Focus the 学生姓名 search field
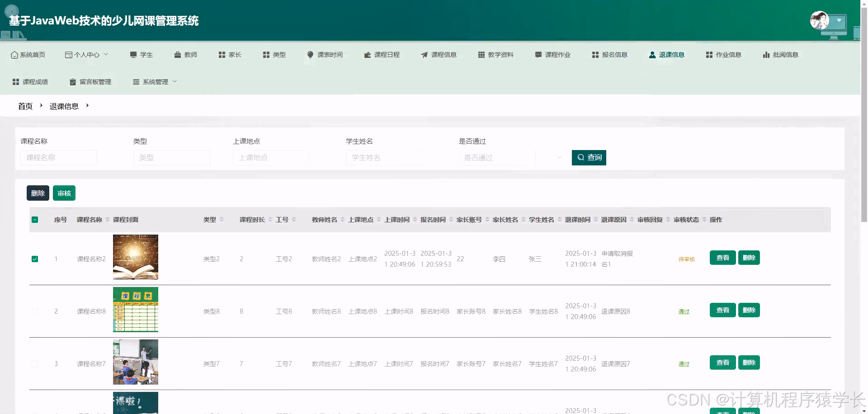868x414 pixels. [384, 157]
